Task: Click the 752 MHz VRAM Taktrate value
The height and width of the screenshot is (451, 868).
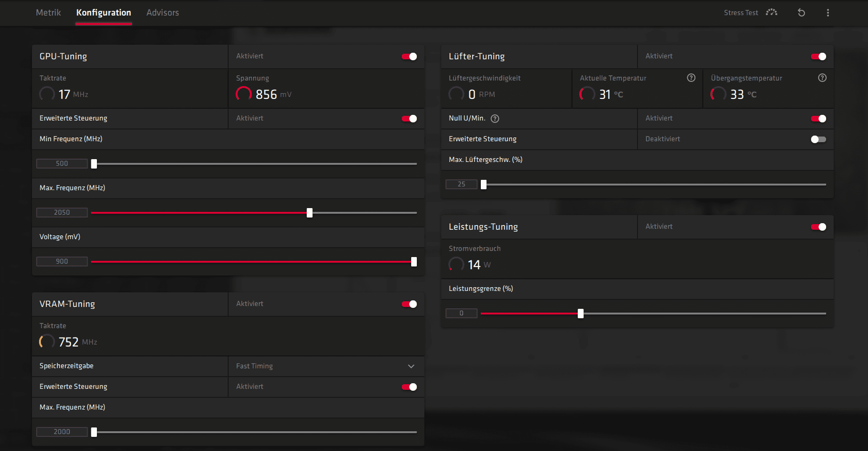Action: (x=78, y=342)
